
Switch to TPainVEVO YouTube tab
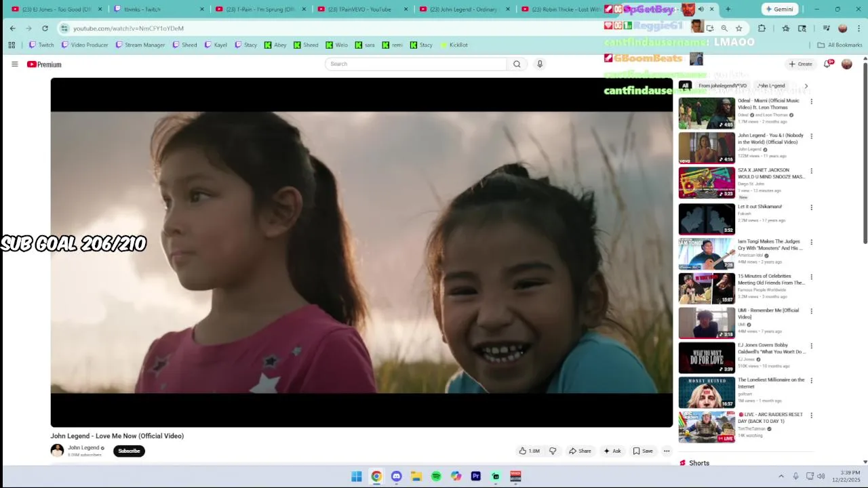(x=363, y=9)
